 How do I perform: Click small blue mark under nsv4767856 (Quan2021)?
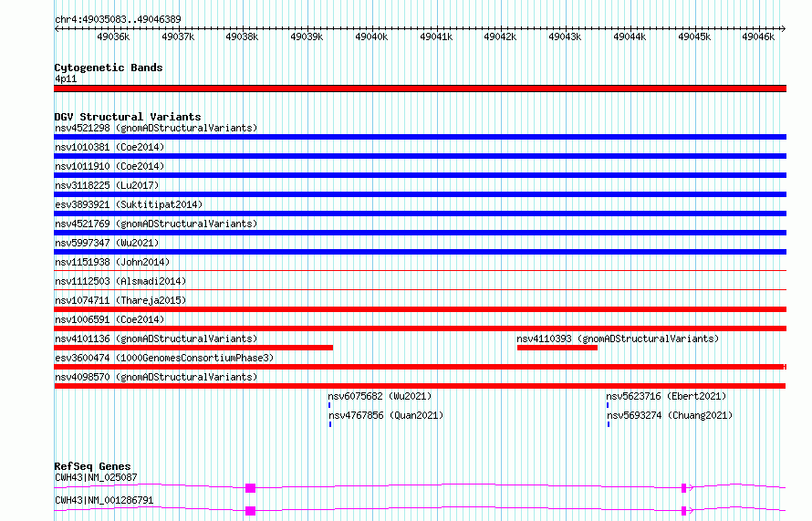pos(330,424)
